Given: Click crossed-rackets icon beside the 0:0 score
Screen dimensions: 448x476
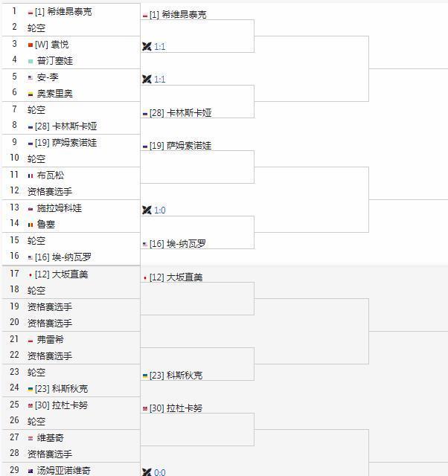Looking at the screenshot, I should [147, 472].
